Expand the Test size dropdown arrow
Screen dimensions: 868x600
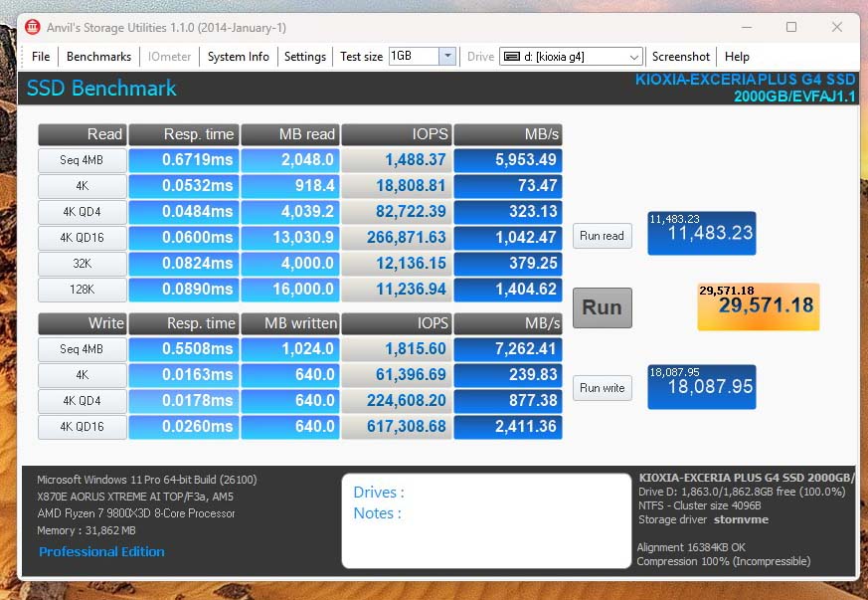[447, 56]
